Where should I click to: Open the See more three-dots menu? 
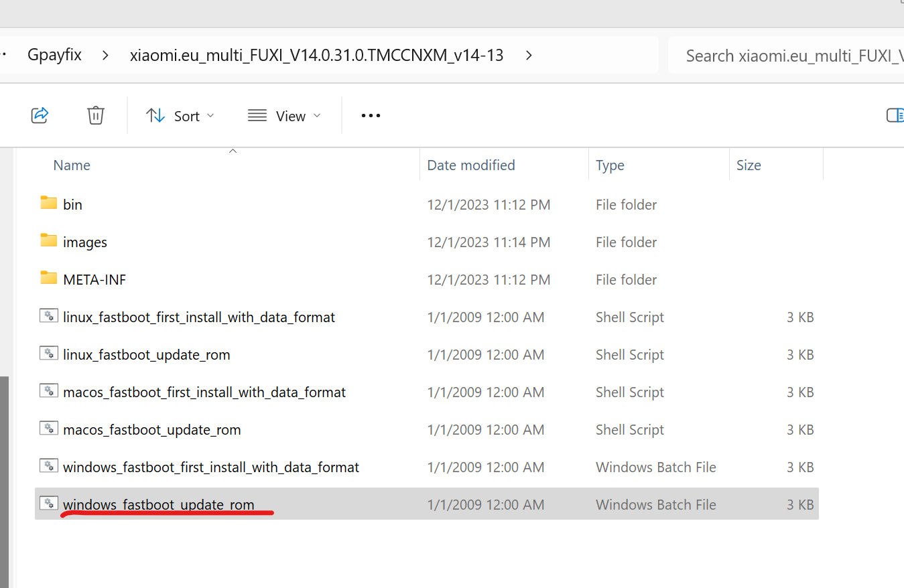[x=371, y=116]
